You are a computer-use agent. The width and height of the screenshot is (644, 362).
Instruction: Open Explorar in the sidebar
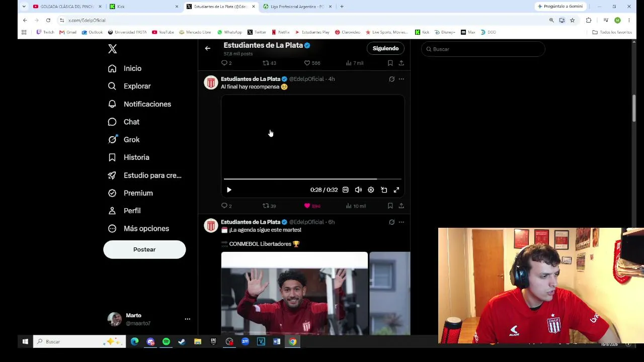click(x=130, y=86)
